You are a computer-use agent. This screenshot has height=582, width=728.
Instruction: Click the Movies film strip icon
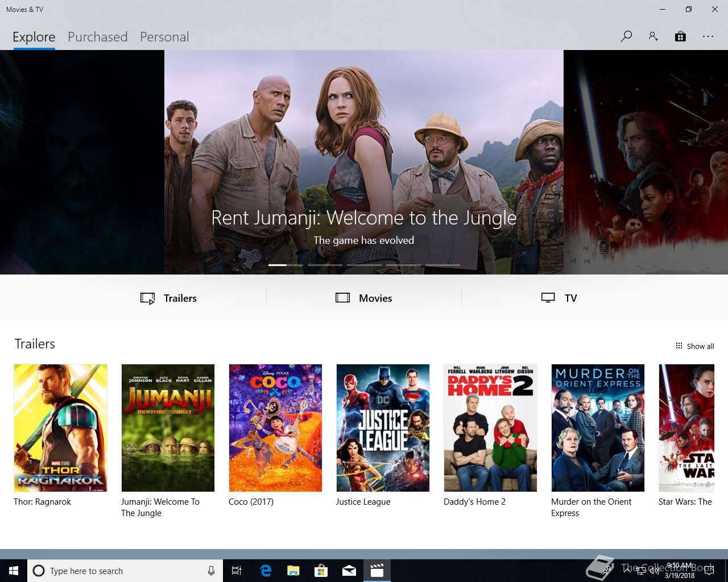(x=342, y=298)
